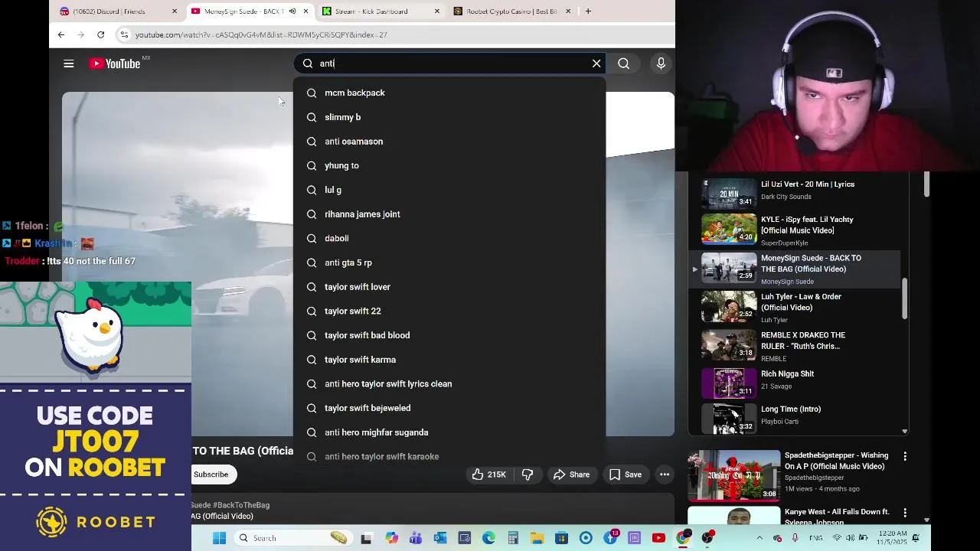Play the 21 Savage playlist video
Screen dimensions: 980x551
tap(796, 383)
